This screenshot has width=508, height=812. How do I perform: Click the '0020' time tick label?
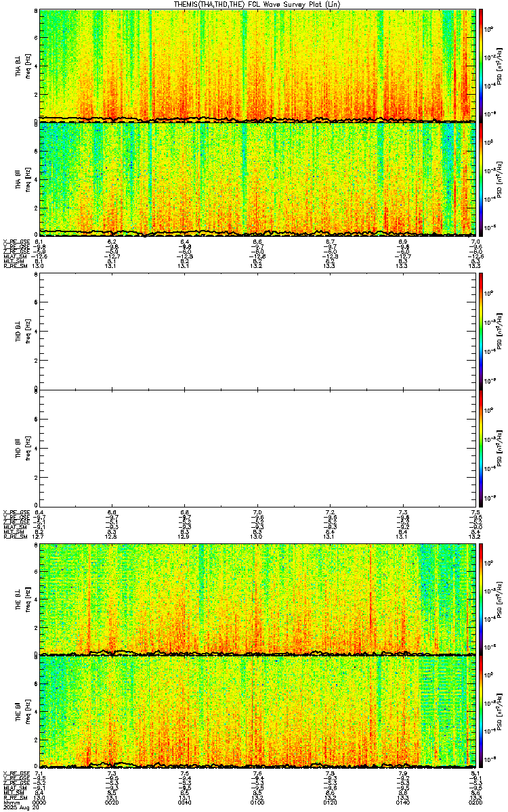[x=112, y=803]
